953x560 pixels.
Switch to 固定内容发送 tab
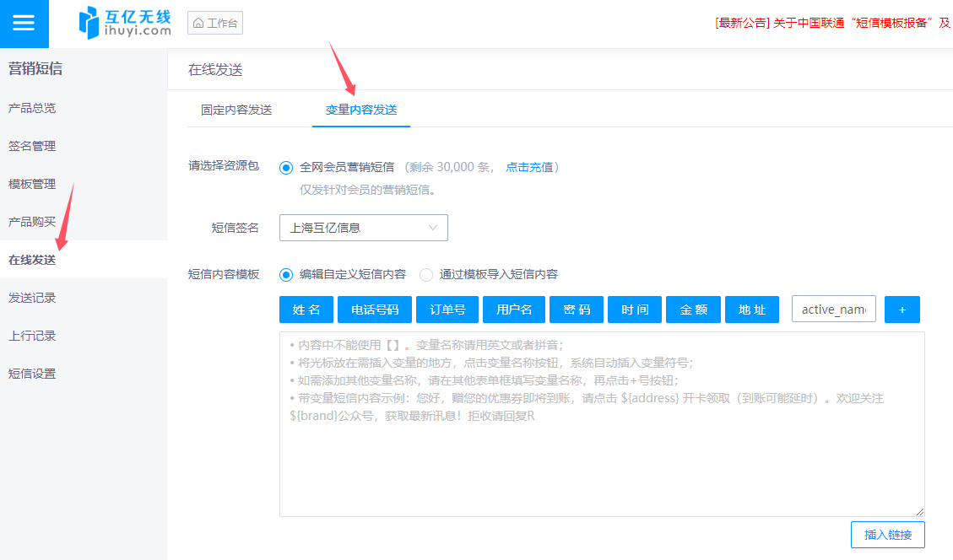pyautogui.click(x=236, y=110)
